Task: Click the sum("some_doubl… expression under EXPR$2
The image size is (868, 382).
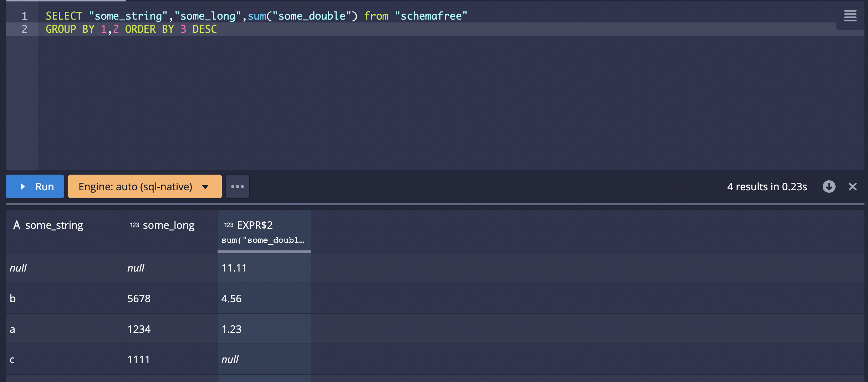Action: click(x=263, y=240)
